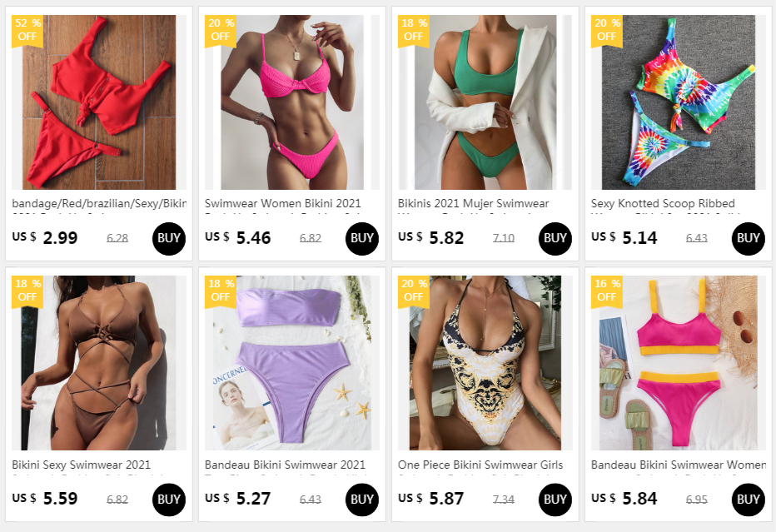The width and height of the screenshot is (776, 532).
Task: Click BUY for one piece swimsuit at 5.87
Action: [555, 500]
